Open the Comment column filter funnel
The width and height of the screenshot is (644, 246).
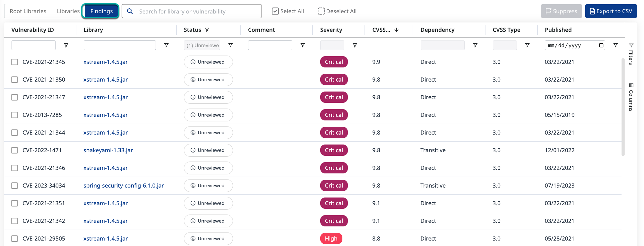pyautogui.click(x=303, y=45)
